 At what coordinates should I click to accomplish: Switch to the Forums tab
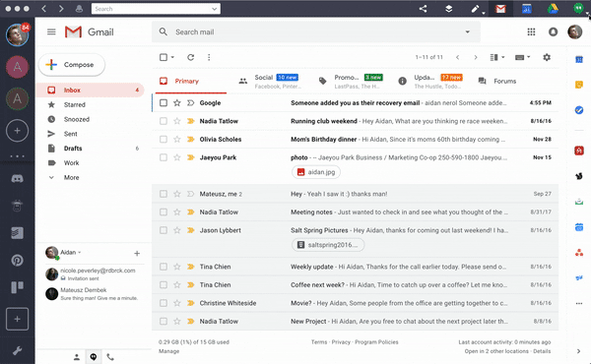(x=497, y=81)
